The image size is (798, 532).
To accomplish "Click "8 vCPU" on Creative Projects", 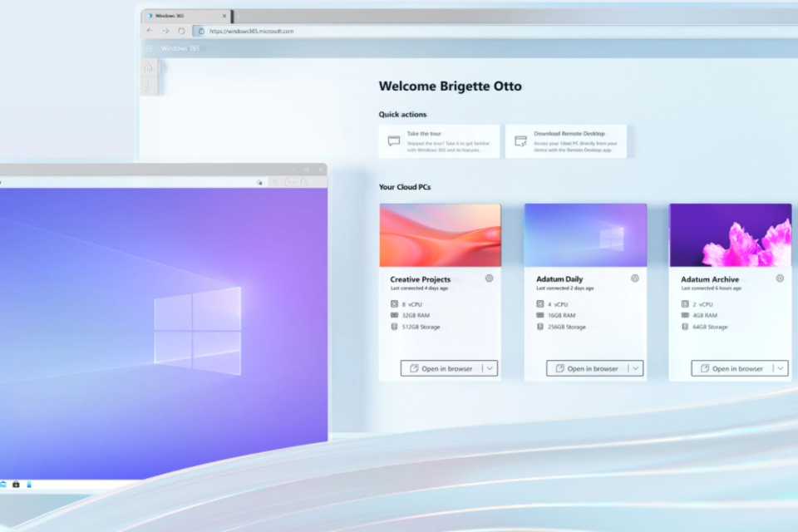I will click(411, 304).
